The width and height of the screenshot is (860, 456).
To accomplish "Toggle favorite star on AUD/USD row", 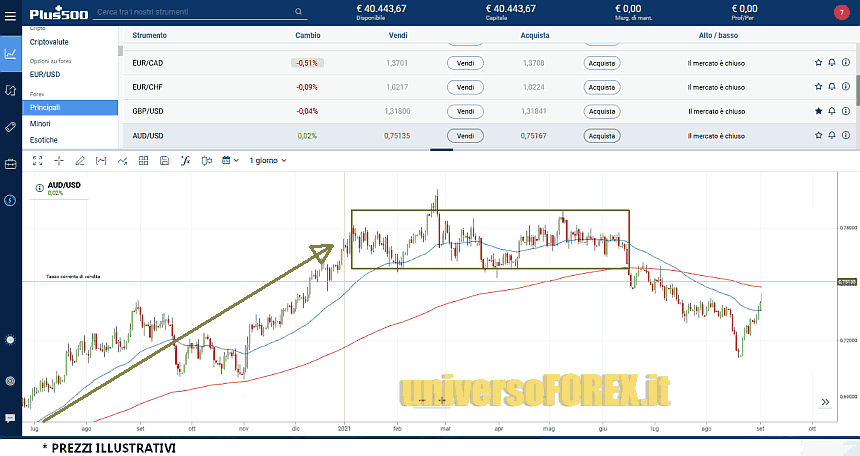I will tap(818, 136).
